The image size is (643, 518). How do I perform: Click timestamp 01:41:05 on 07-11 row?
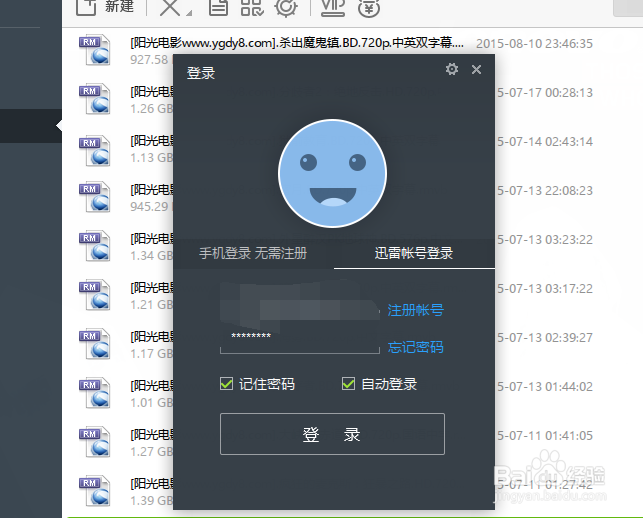[569, 436]
